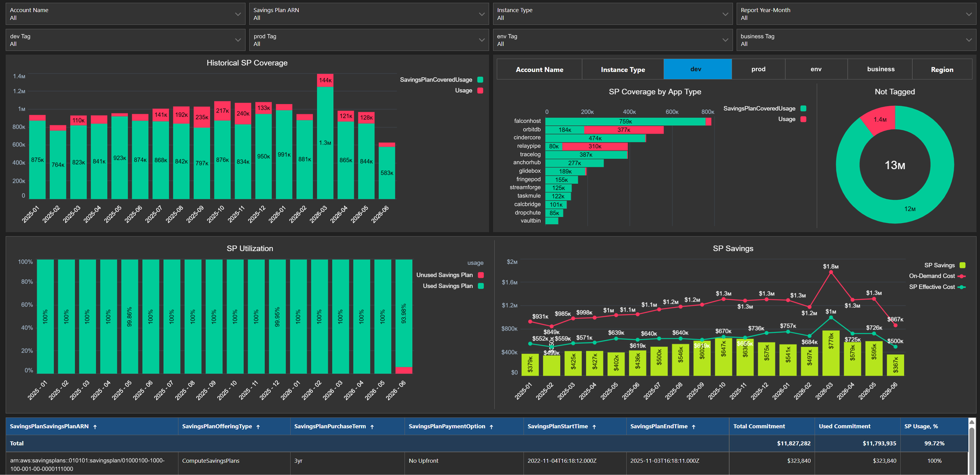Click the $778K SP Savings bar for 2026-03
This screenshot has height=475, width=980.
coord(831,353)
